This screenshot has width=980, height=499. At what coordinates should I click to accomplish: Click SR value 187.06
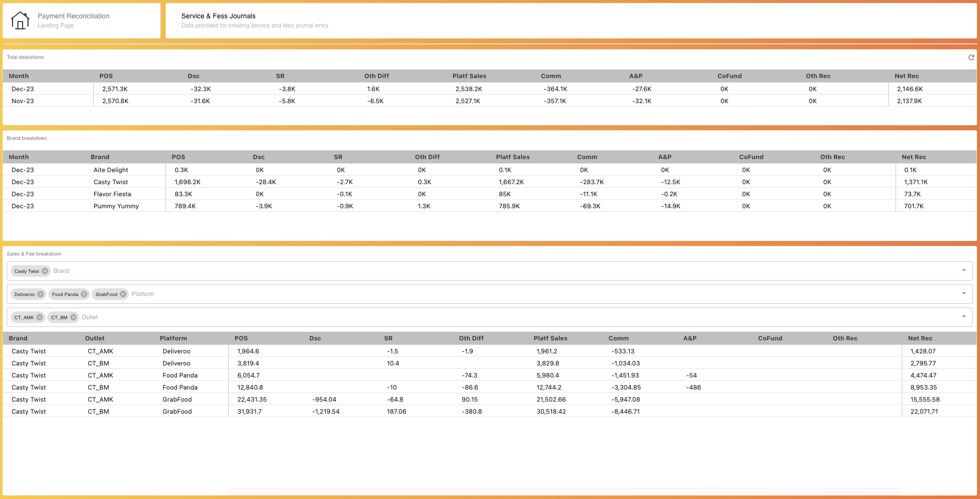[396, 411]
